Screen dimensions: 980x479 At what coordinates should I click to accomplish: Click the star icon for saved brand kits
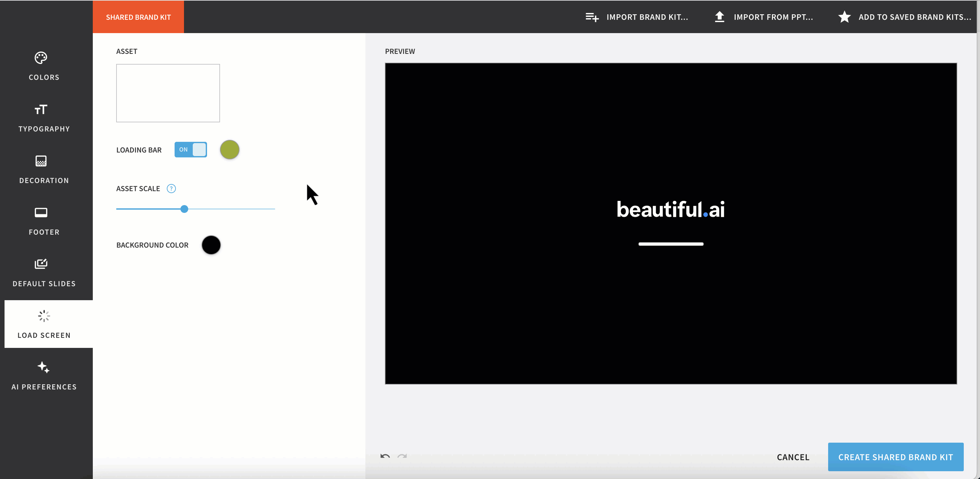pos(845,17)
